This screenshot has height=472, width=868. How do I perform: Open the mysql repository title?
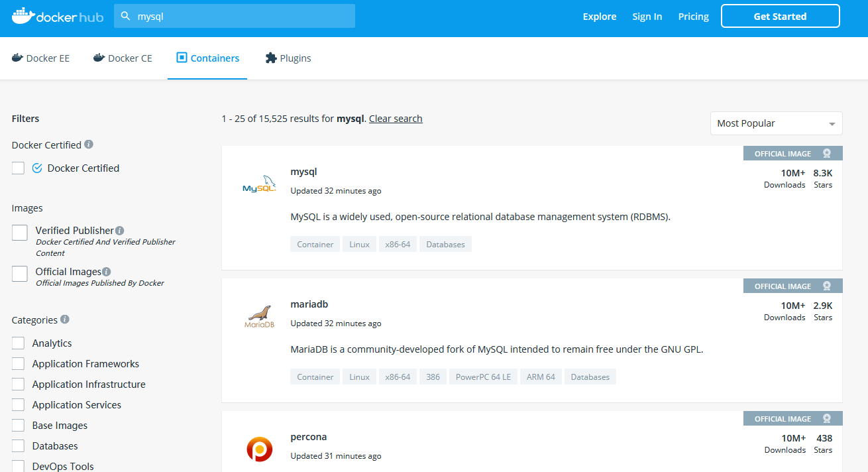pyautogui.click(x=304, y=172)
